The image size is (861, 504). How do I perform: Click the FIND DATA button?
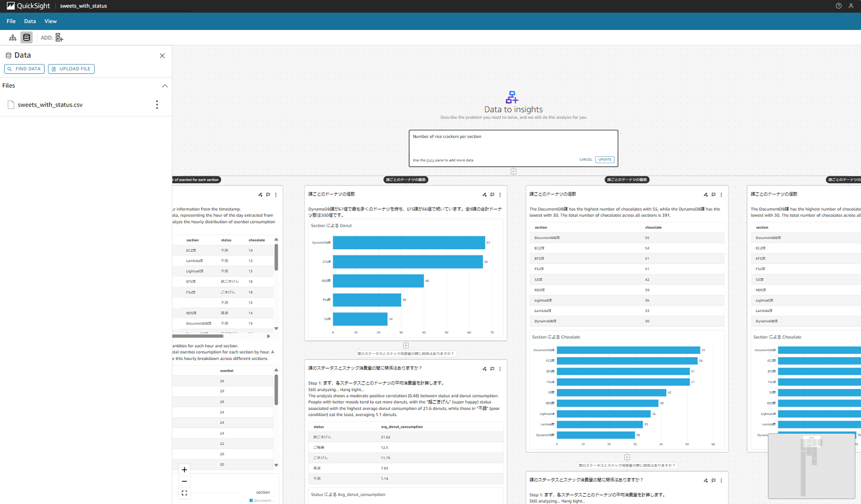(24, 69)
